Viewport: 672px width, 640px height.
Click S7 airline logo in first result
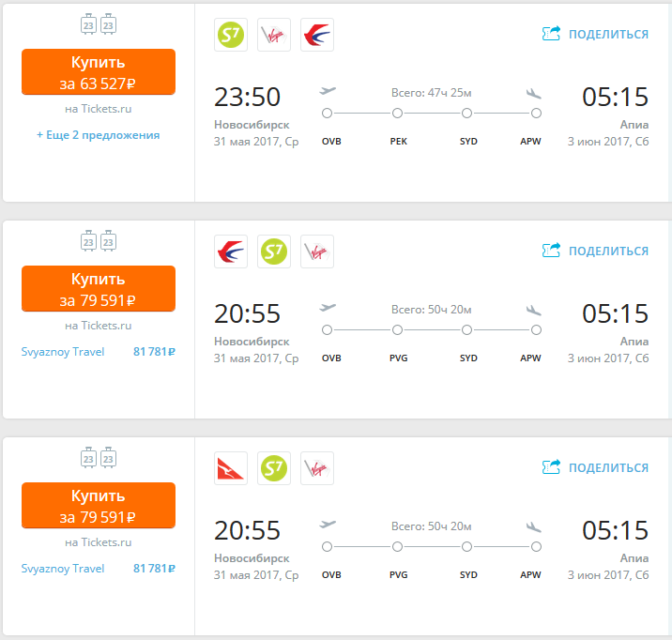231,35
